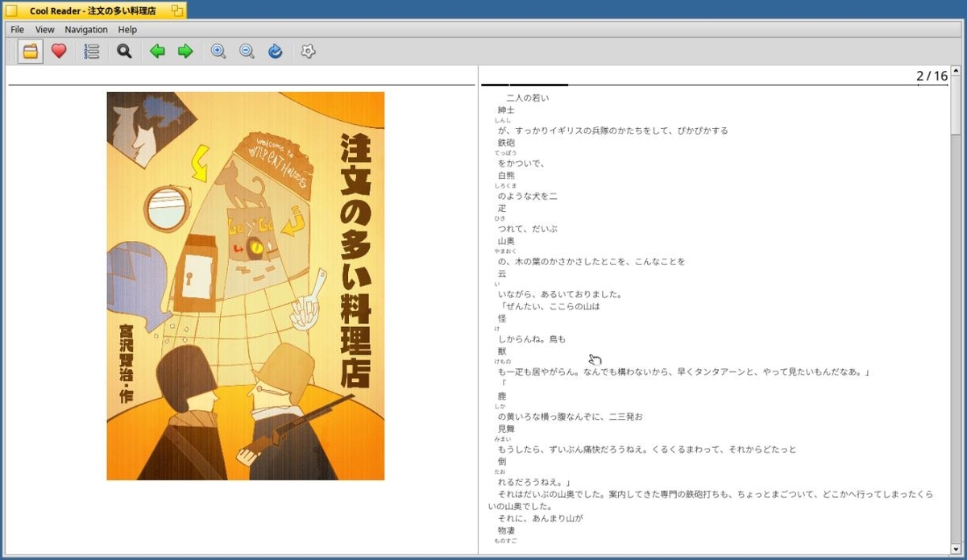Click the line beginning 'それはだいぶの山奥でした'

coord(717,495)
